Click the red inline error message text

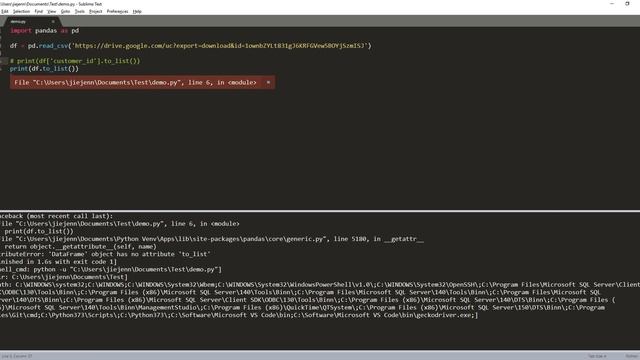(x=136, y=82)
